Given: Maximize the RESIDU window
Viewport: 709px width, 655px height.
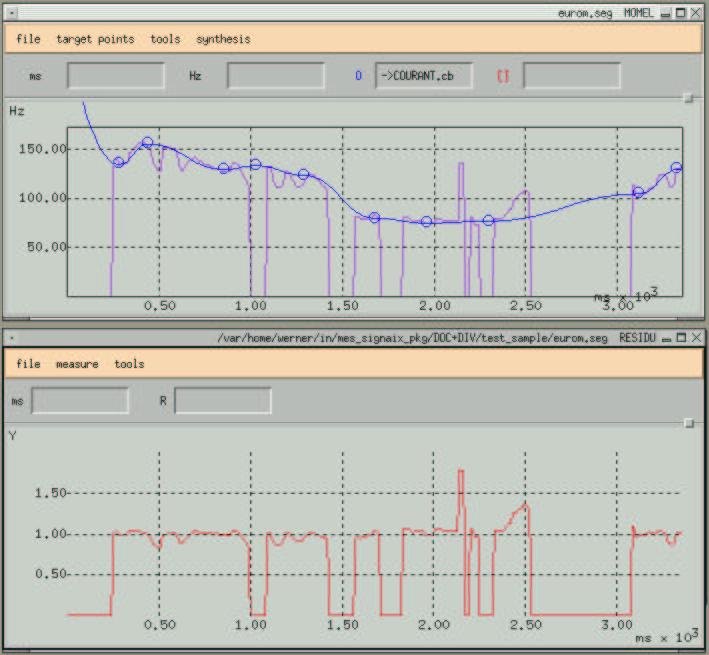Looking at the screenshot, I should pyautogui.click(x=681, y=338).
